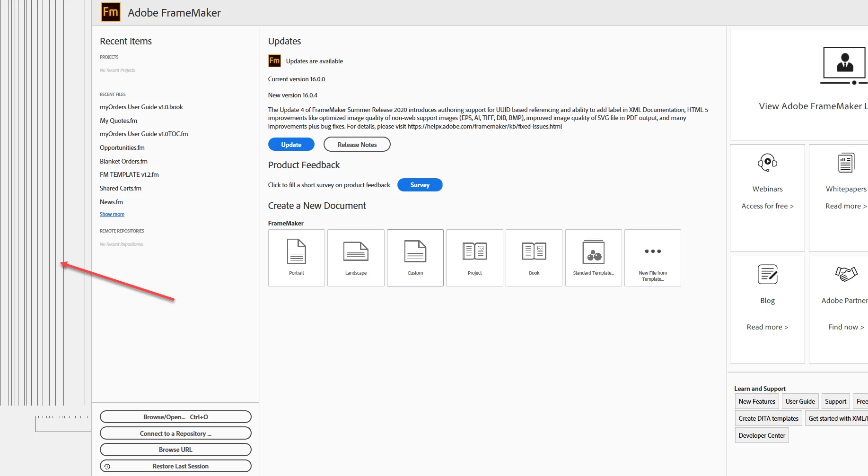
Task: Click Show more under recent files
Action: [x=112, y=214]
